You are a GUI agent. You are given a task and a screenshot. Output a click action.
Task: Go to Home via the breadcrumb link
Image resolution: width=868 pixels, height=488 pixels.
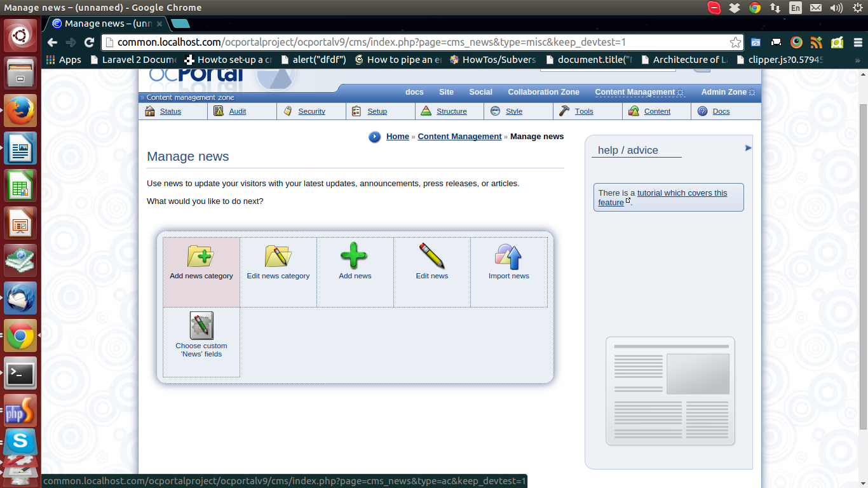(397, 137)
